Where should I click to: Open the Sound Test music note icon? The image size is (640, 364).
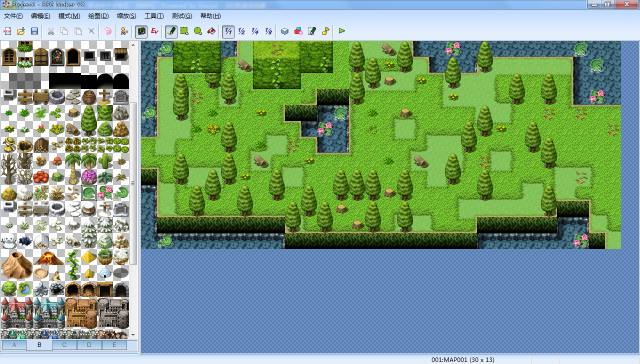[x=325, y=31]
